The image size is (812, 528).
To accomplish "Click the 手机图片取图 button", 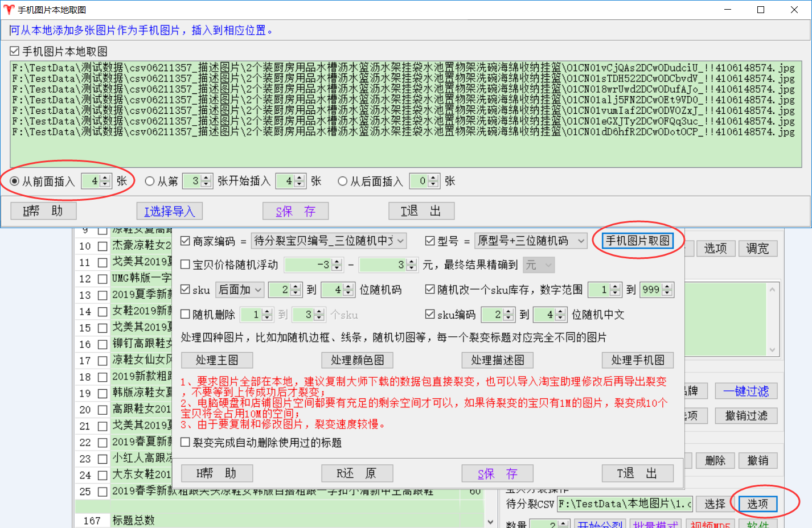I will click(x=637, y=241).
